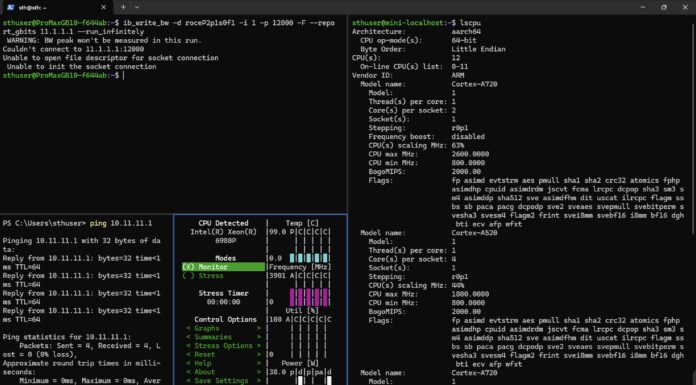Viewport: 696px width, 385px height.
Task: Click the 'Frequency [MHz]' graph title
Action: point(300,267)
